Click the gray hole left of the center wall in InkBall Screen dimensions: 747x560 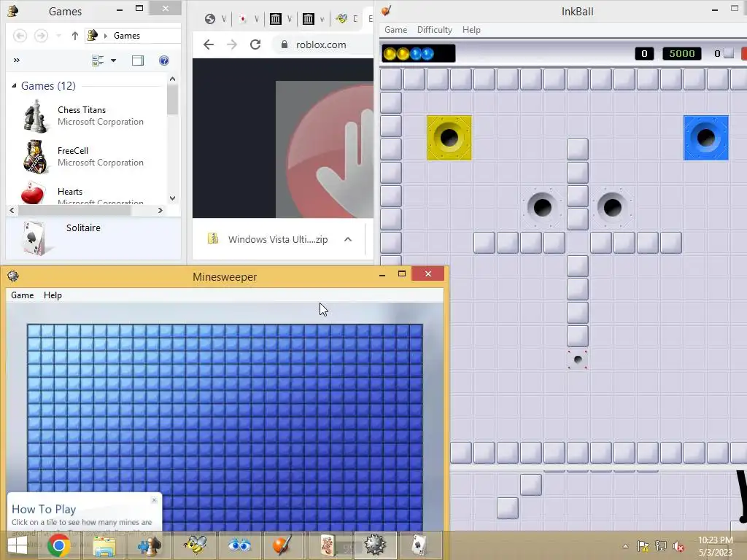click(542, 207)
